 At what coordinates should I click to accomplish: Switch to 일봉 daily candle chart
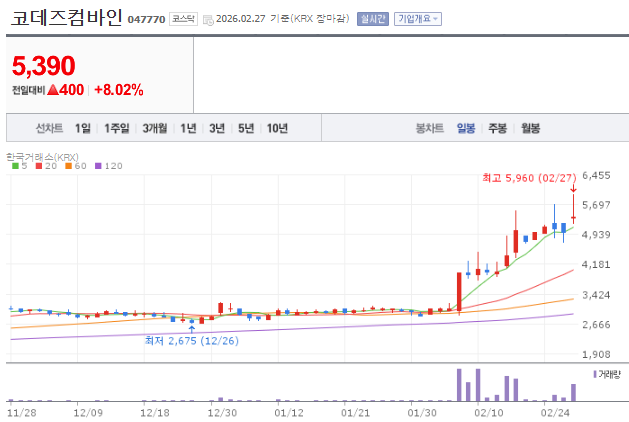pos(466,128)
